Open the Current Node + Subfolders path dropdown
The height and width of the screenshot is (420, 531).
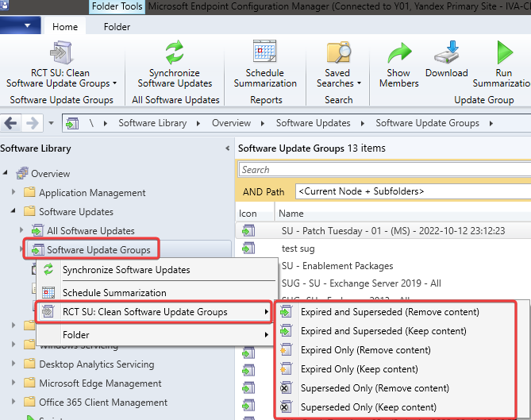click(x=414, y=191)
